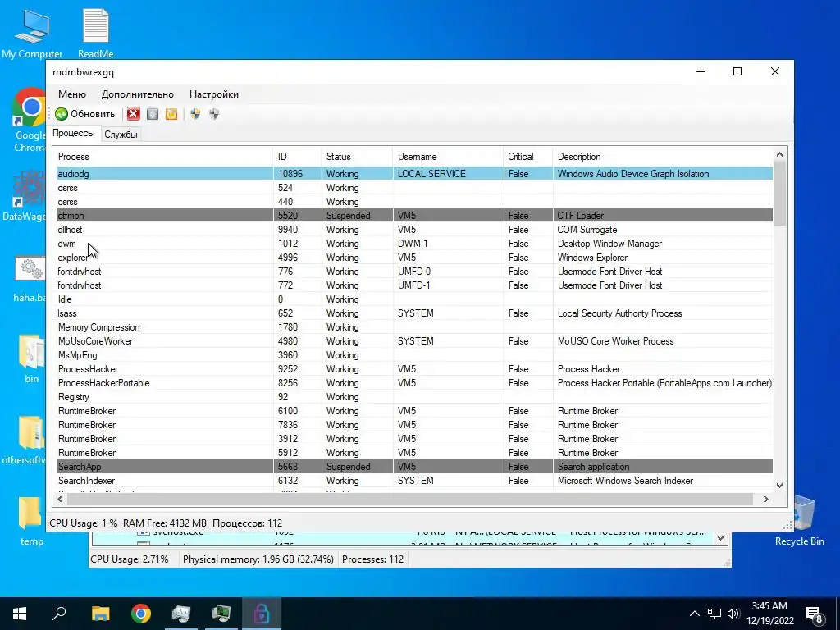
Task: Click the DataWagon desktop shortcut icon
Action: pyautogui.click(x=25, y=196)
